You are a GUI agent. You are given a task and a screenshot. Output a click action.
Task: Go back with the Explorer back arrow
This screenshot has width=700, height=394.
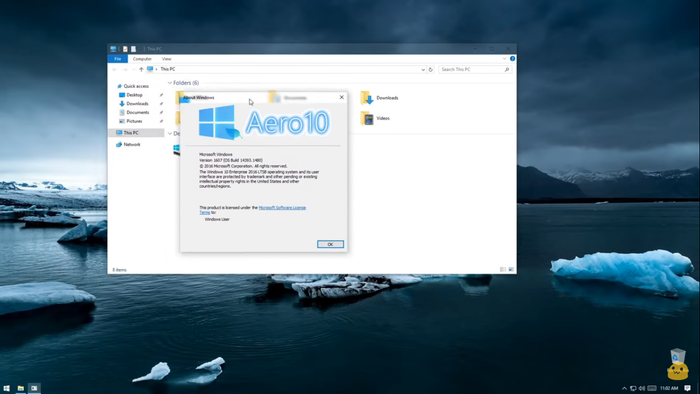(x=115, y=69)
